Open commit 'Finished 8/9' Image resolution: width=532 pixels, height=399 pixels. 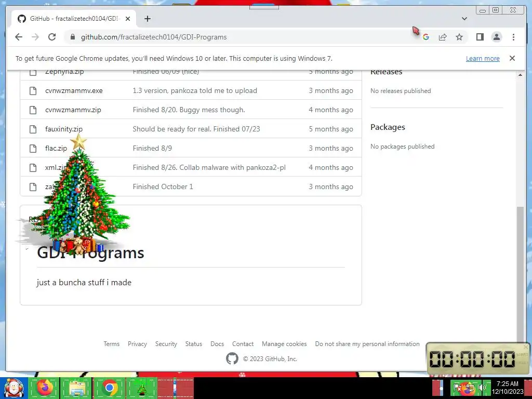[152, 148]
